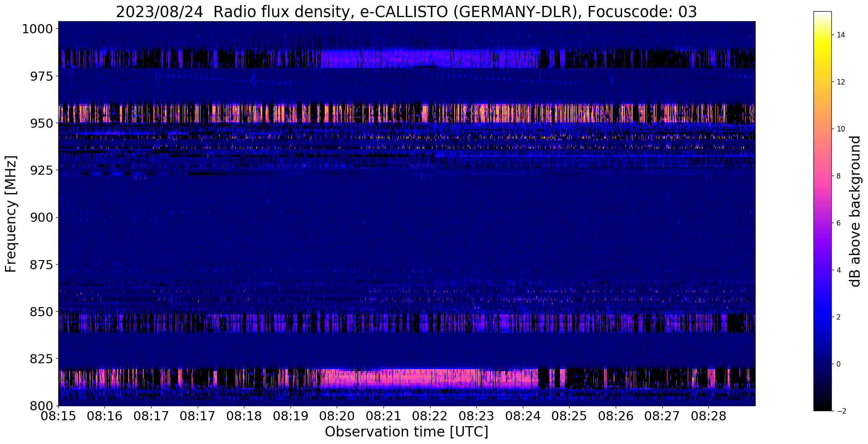Click the colorbar tick value 6

838,223
